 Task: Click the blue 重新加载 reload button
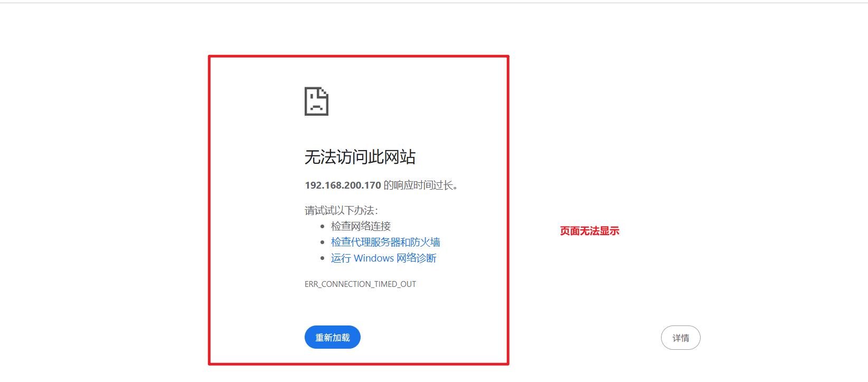point(332,337)
